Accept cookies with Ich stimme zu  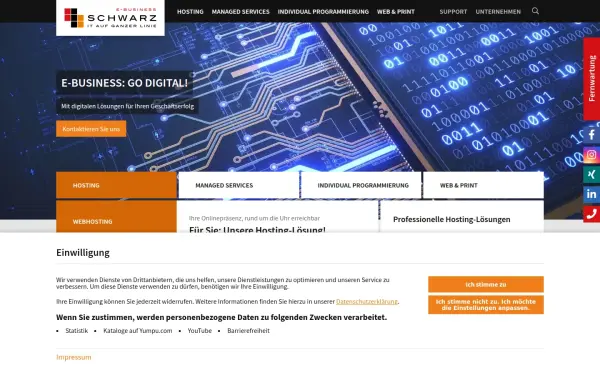pyautogui.click(x=486, y=284)
